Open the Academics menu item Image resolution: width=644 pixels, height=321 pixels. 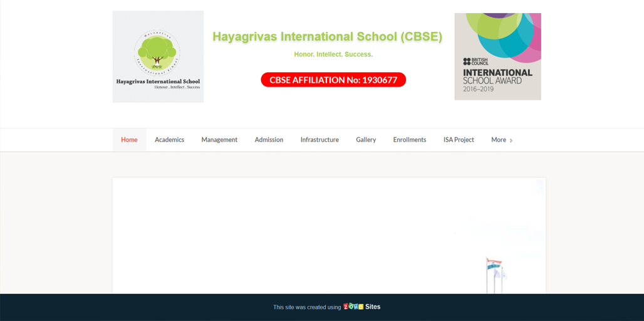(x=169, y=140)
